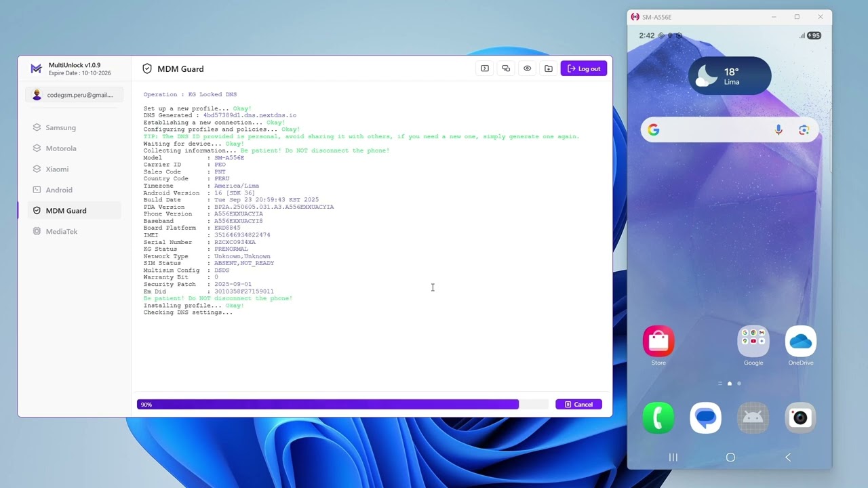Open MDM Guard in the sidebar
This screenshot has width=868, height=488.
[75, 211]
